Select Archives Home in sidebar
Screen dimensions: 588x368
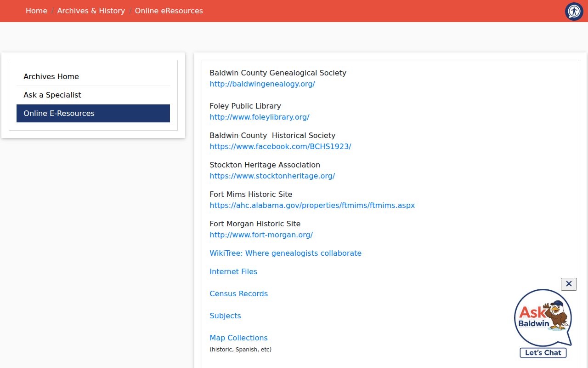coord(93,76)
